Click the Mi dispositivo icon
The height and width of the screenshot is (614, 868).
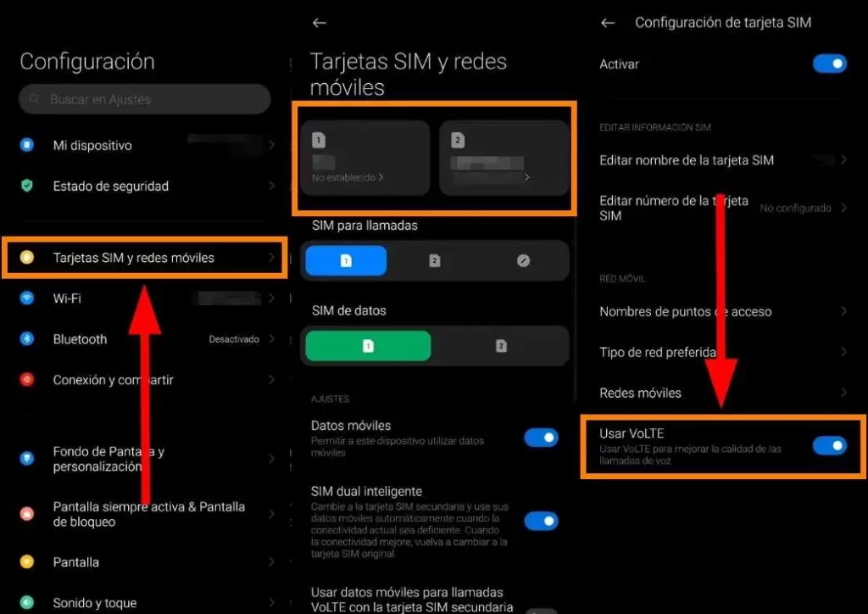[x=27, y=145]
